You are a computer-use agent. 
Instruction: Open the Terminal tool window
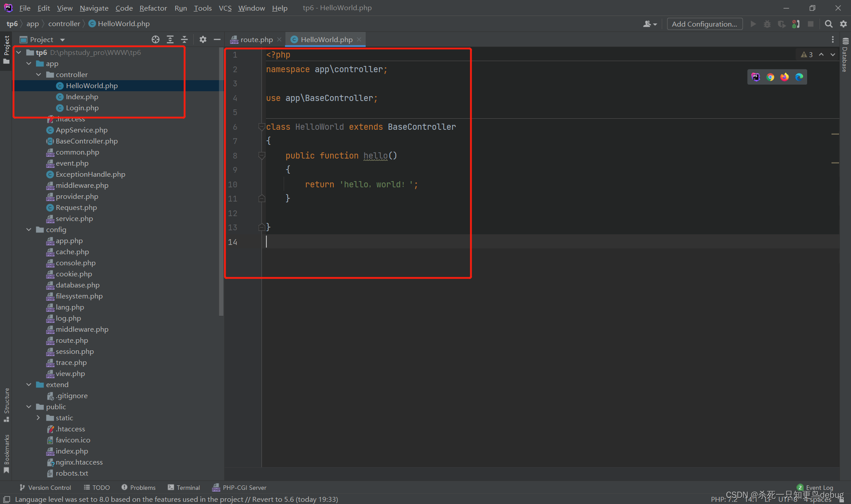[184, 487]
